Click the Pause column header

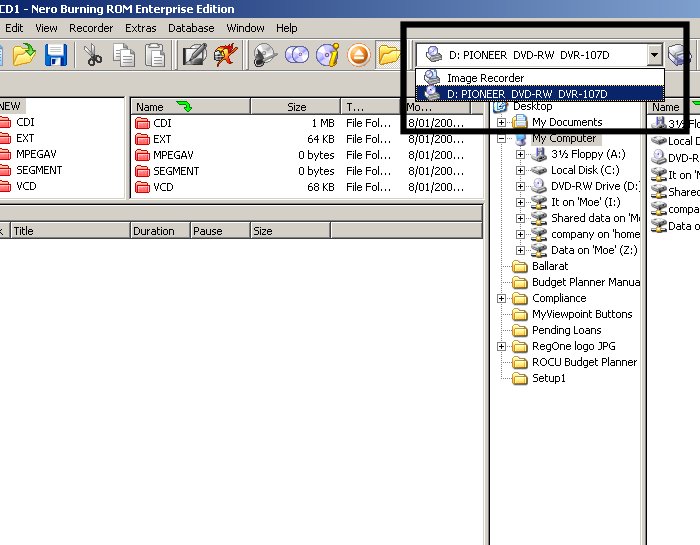click(220, 231)
